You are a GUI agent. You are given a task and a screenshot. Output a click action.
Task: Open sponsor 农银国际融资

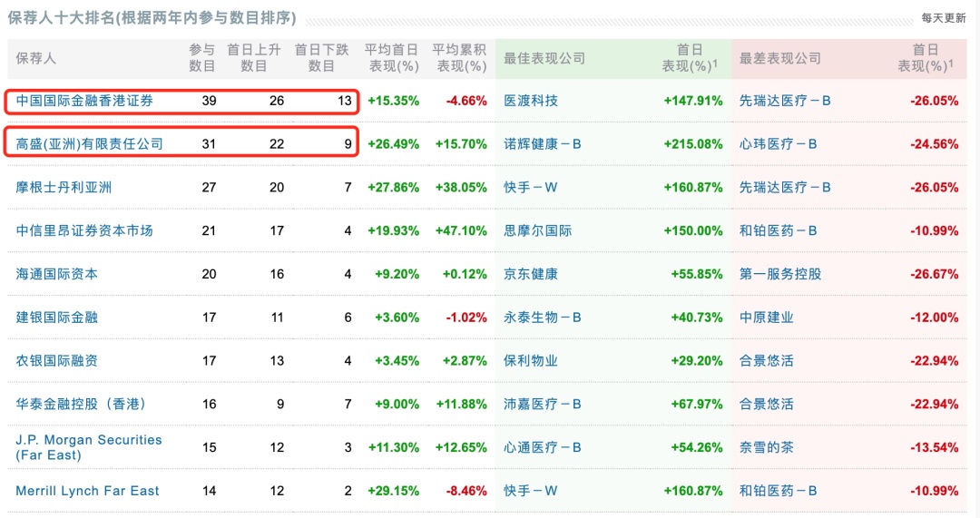[57, 360]
